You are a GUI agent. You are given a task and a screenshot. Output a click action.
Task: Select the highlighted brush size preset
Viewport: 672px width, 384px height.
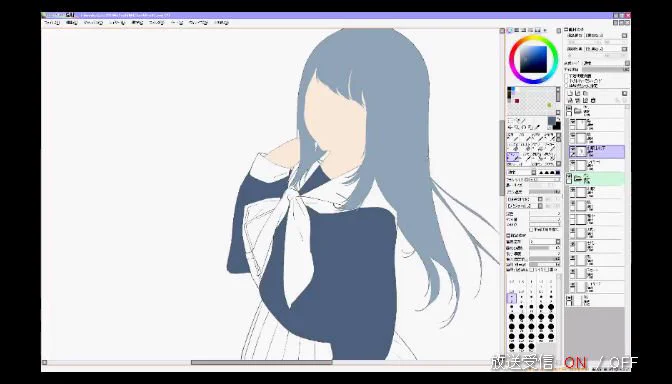[x=511, y=297]
